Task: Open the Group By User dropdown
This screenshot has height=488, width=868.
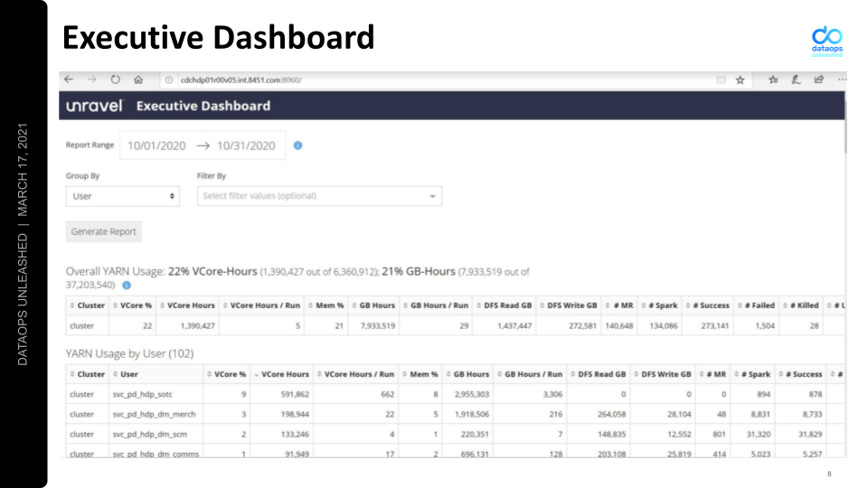Action: pos(122,196)
